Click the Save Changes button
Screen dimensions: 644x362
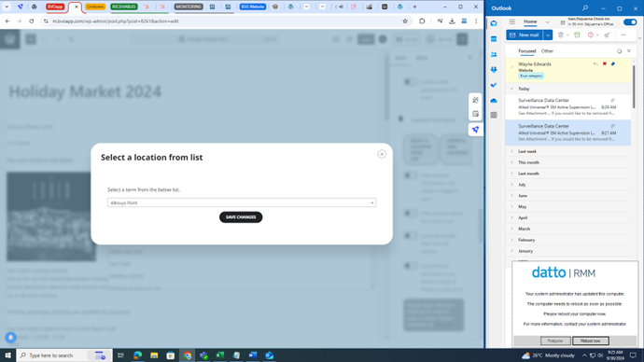tap(241, 217)
